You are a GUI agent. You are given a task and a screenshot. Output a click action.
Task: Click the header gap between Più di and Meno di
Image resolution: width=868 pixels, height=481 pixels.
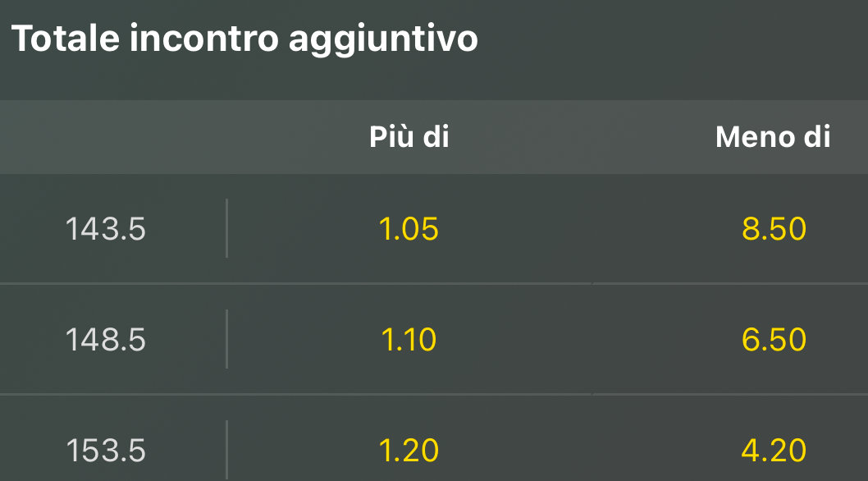(x=582, y=137)
